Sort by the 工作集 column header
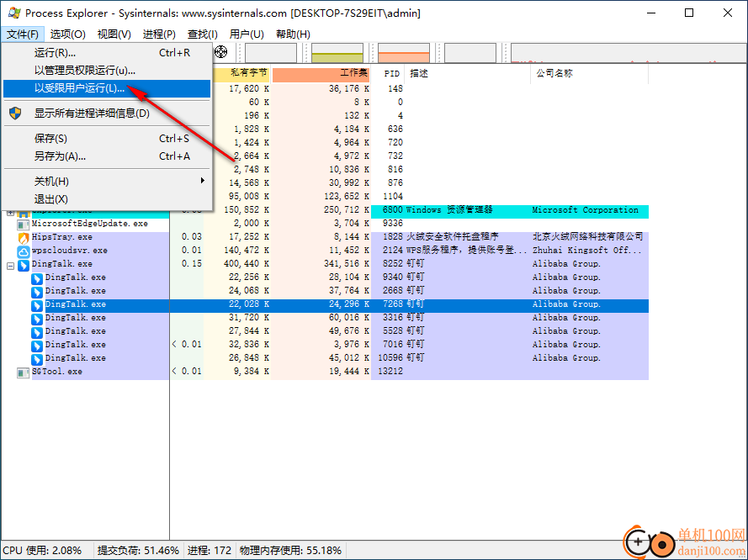Screen dimensions: 748x560 321,73
